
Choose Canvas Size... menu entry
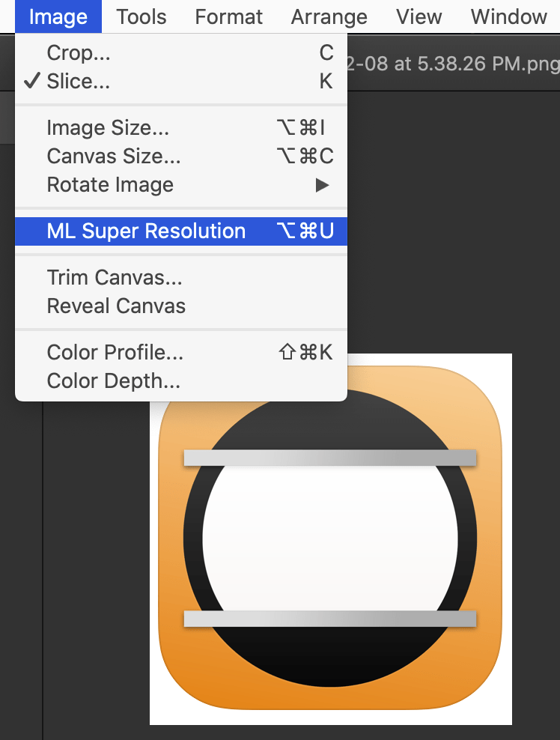point(181,156)
